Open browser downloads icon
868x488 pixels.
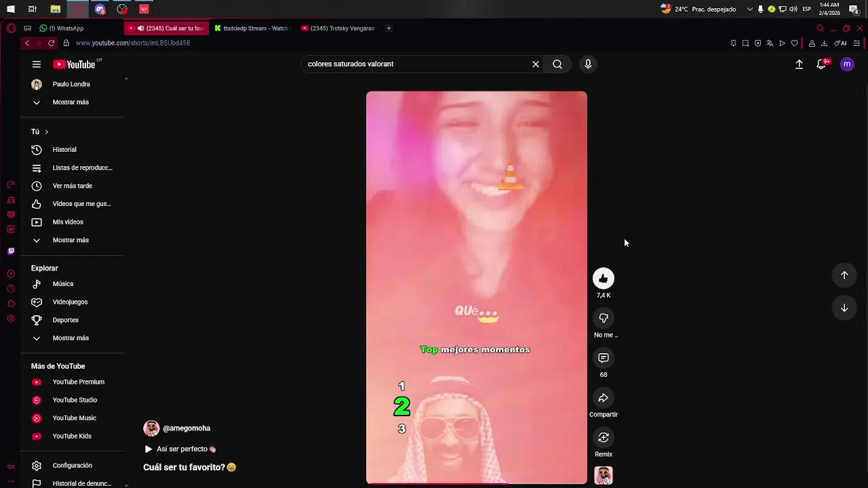point(824,43)
